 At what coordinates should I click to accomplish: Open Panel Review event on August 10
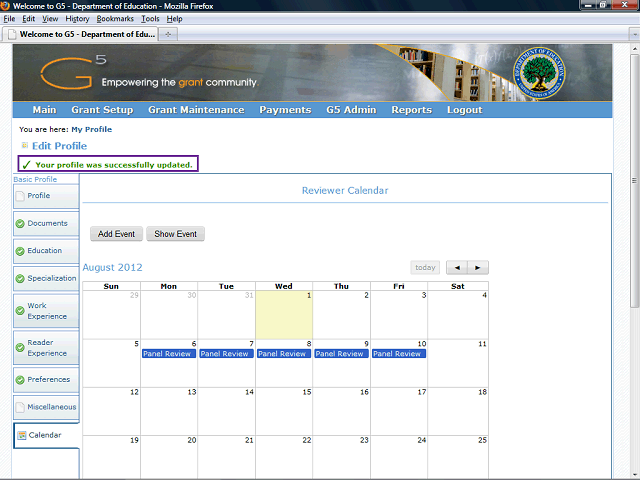tap(399, 354)
